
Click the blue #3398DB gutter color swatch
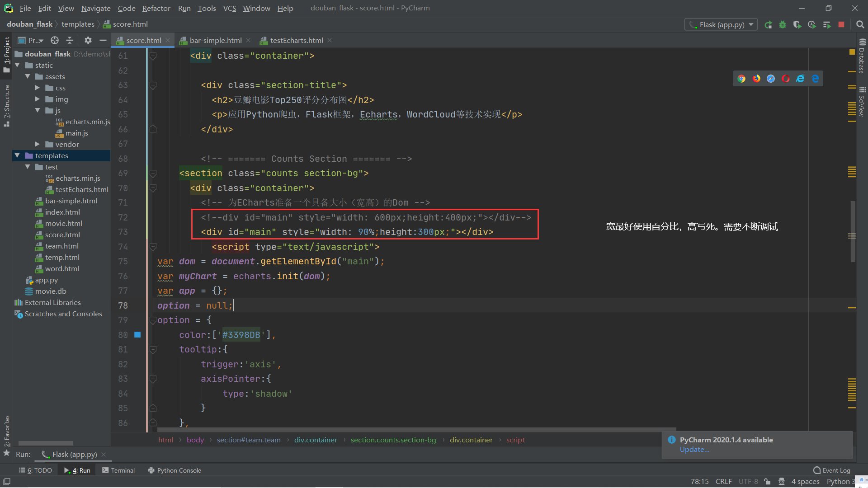(137, 335)
